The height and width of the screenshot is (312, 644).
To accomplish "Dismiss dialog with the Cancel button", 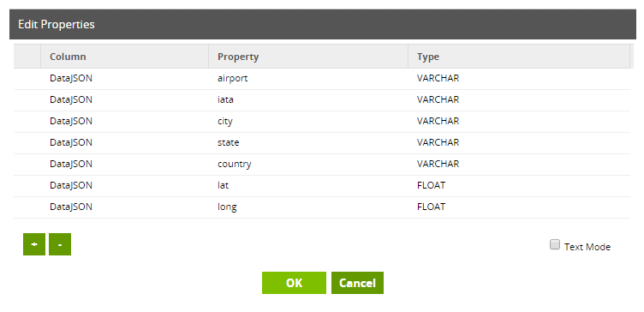I will pyautogui.click(x=357, y=283).
